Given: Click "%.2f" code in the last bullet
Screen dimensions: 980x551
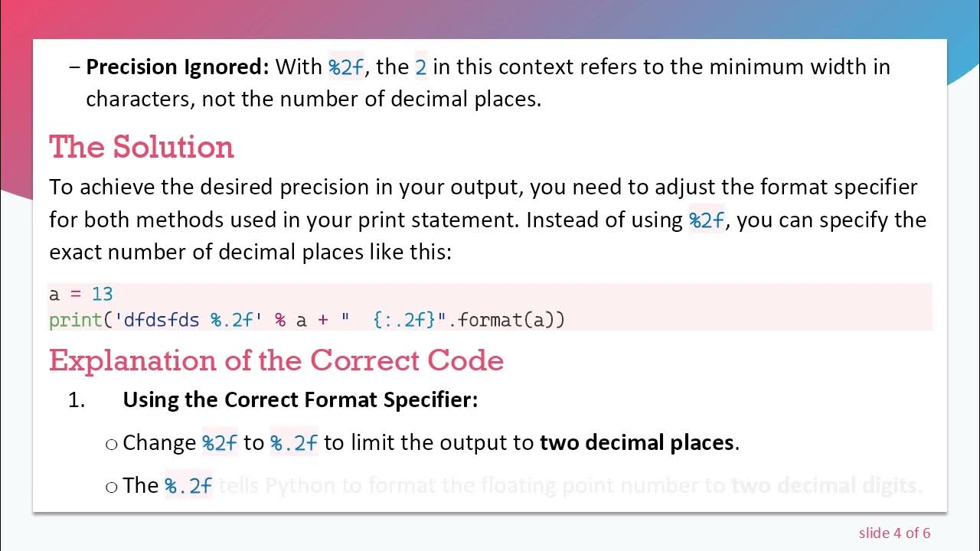Looking at the screenshot, I should [188, 486].
